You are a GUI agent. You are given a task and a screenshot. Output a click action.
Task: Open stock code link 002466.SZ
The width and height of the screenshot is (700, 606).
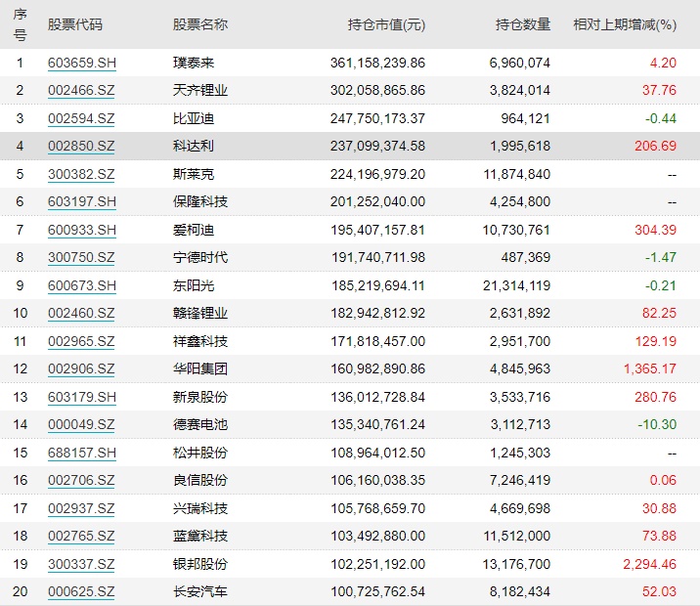(x=81, y=90)
